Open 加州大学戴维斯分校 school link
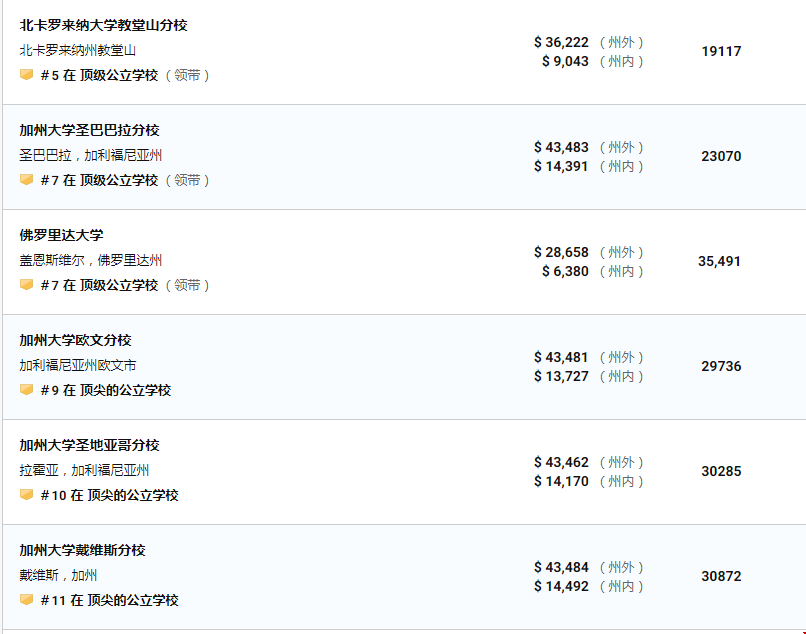This screenshot has width=806, height=634. [82, 550]
